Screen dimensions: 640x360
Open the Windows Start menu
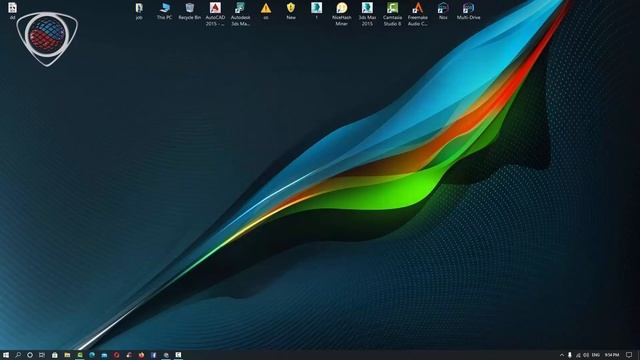pyautogui.click(x=6, y=355)
